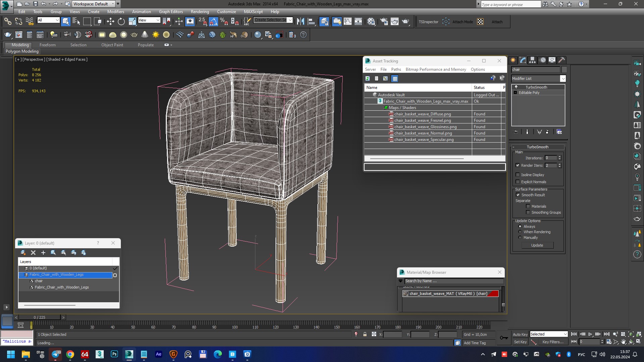Enable Explicit Normals checkbox

517,182
